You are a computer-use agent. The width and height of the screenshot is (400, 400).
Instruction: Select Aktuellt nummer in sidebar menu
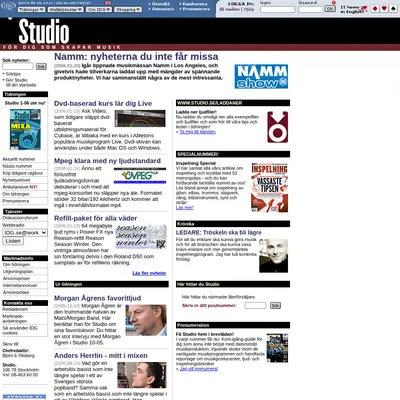19,159
